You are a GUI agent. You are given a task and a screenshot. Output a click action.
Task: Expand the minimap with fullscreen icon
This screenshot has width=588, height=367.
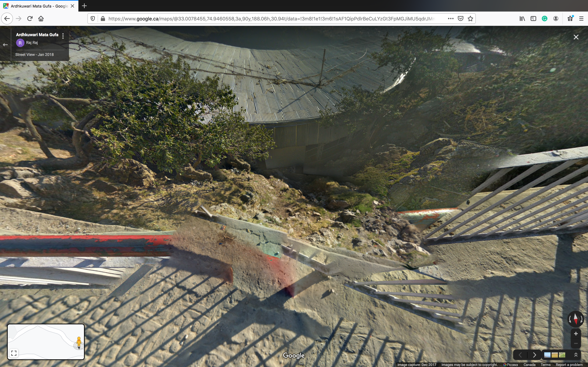(14, 353)
